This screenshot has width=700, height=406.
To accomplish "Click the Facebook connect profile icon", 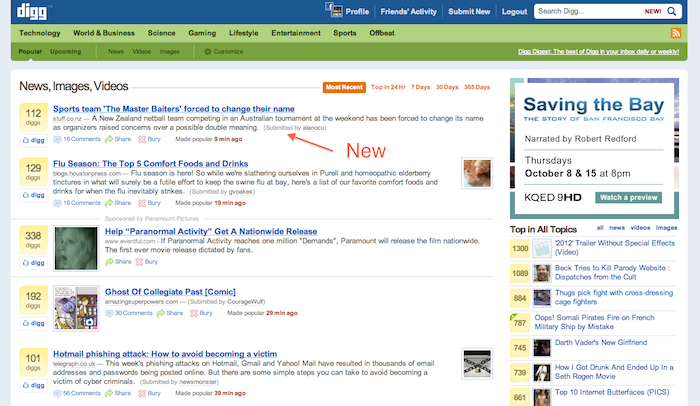I will [x=333, y=10].
